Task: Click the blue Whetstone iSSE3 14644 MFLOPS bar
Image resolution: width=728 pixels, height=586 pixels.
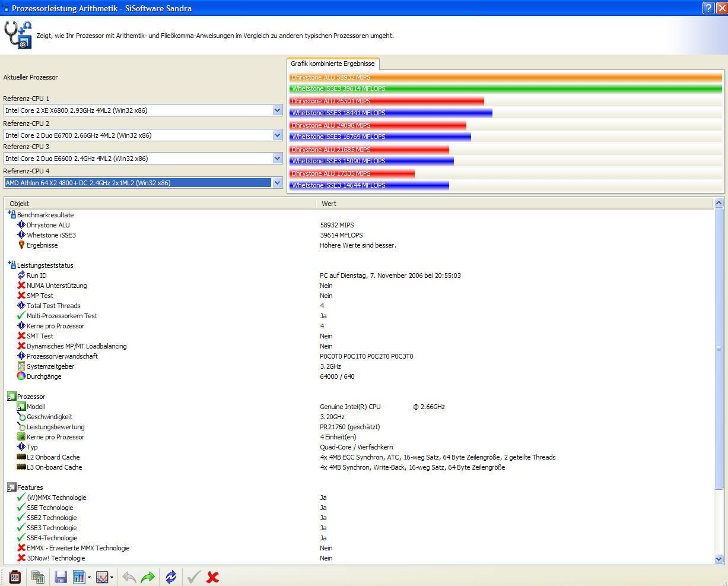Action: 369,185
